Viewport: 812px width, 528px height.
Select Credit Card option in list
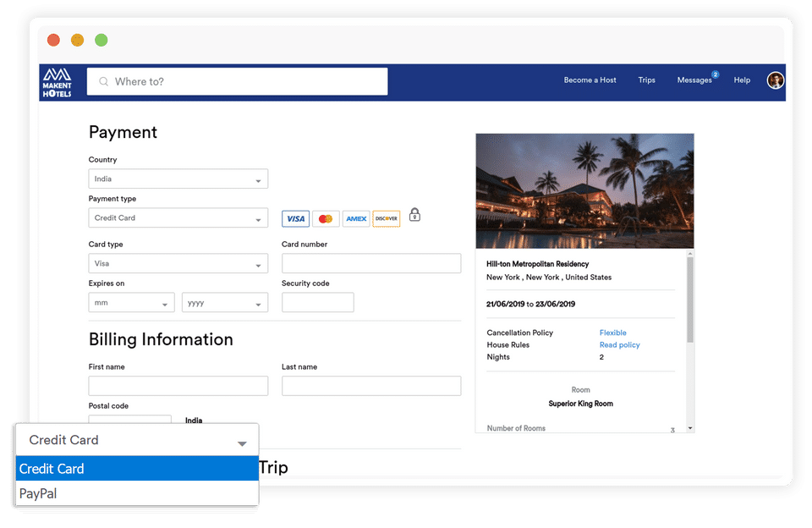pos(137,469)
